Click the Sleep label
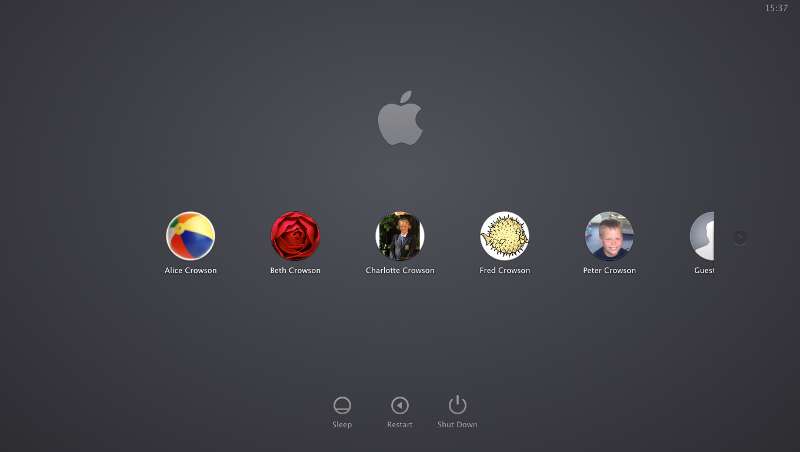 click(342, 424)
